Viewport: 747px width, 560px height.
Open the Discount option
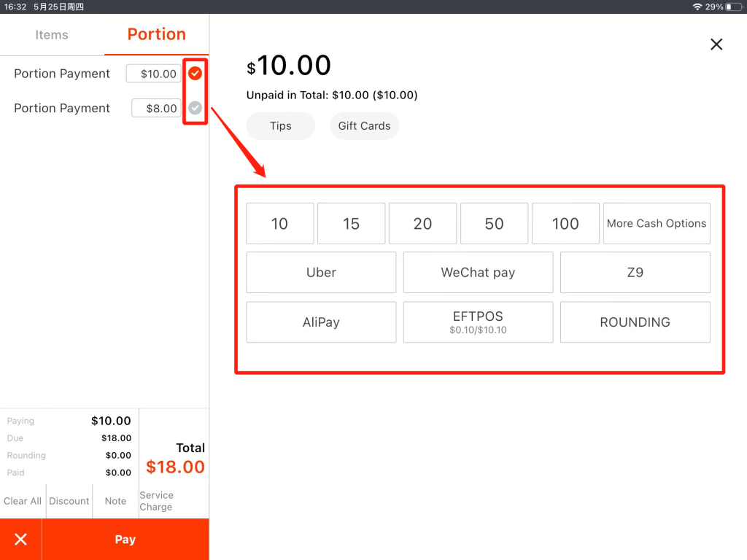click(69, 501)
